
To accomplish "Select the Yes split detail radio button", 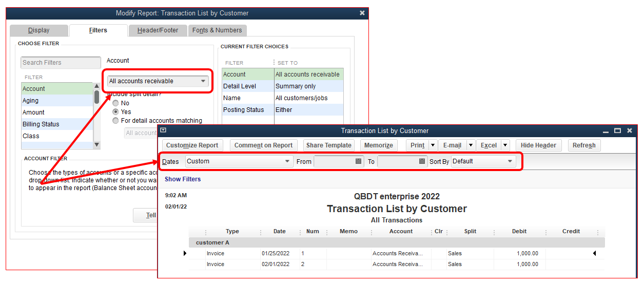I will (115, 112).
